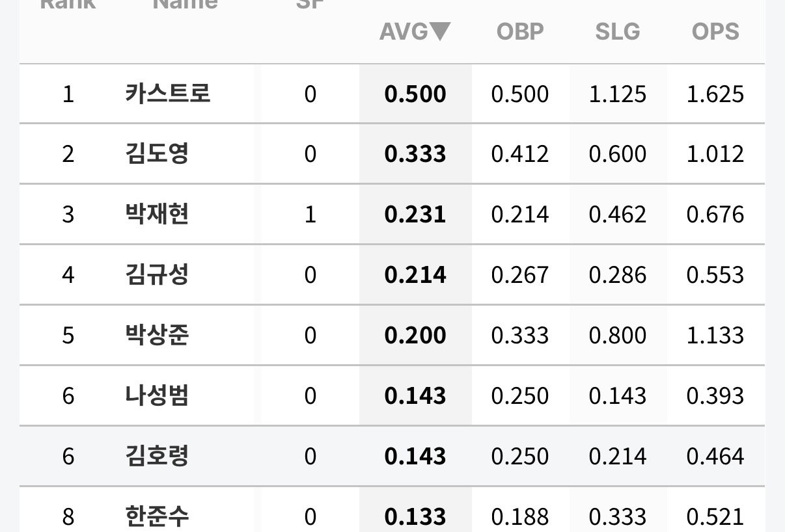Select the 0.464 OPS cell for 김호령

715,457
